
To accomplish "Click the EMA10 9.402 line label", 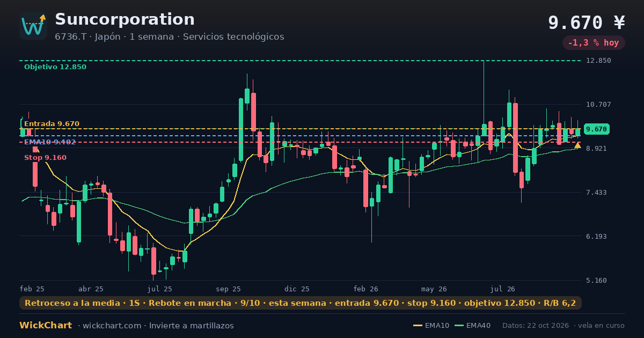I will click(50, 142).
